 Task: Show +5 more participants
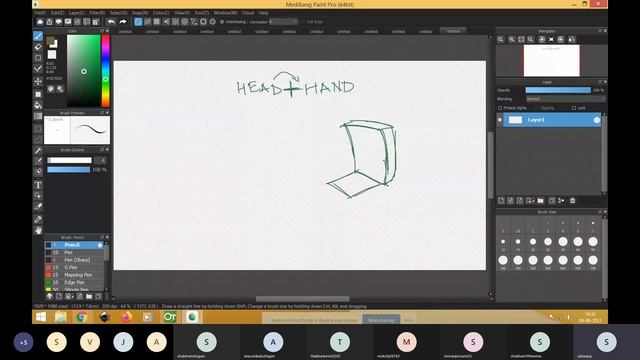(x=23, y=342)
